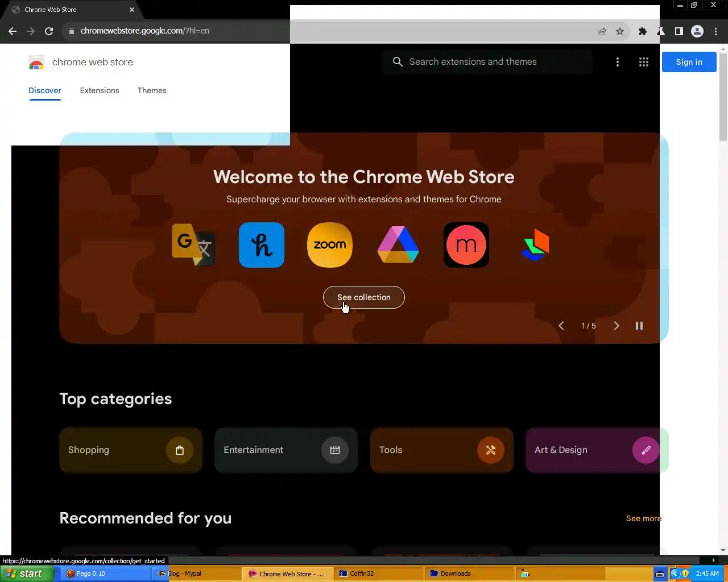The width and height of the screenshot is (728, 582).
Task: Open the Honey extension icon
Action: tap(262, 245)
